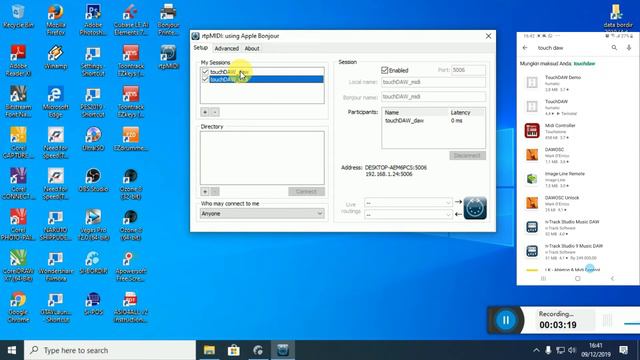The height and width of the screenshot is (360, 640).
Task: Tick the checkbox of the first touchDAW session
Action: point(205,72)
